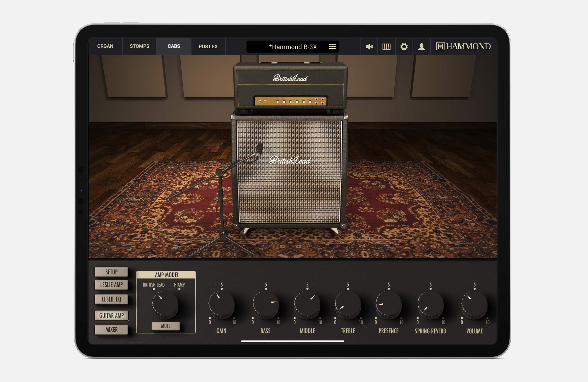This screenshot has height=382, width=588.
Task: Click the Hammond logo
Action: pos(463,46)
